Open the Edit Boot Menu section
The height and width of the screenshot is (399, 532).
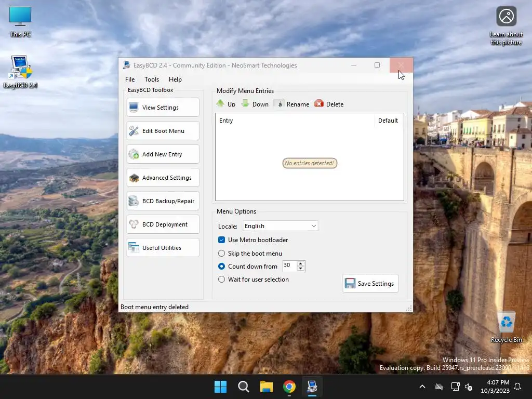163,131
